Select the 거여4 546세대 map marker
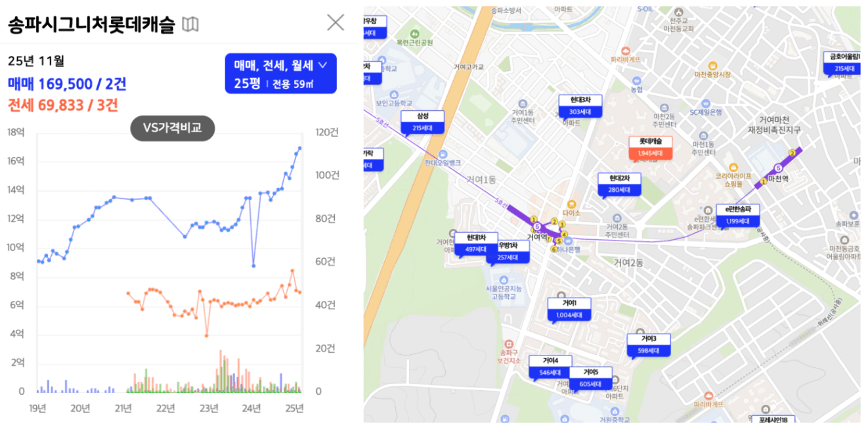Screen dimensions: 868x429 point(551,367)
